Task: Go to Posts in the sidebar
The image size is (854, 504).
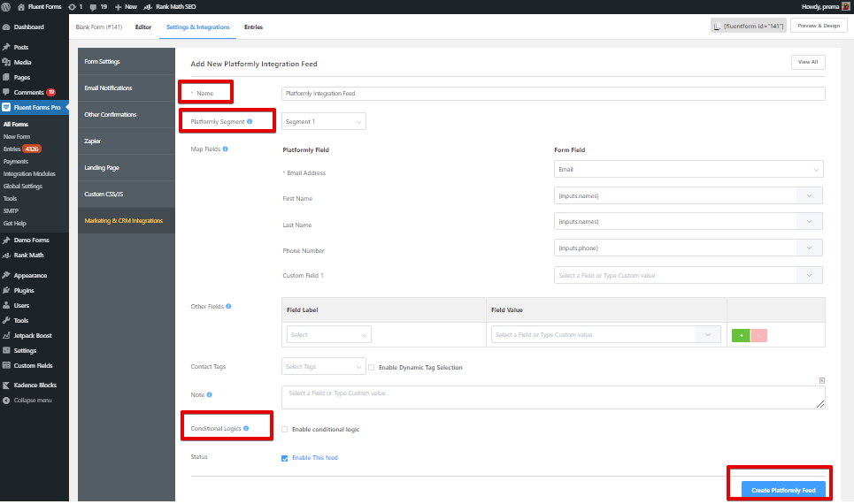Action: click(20, 48)
